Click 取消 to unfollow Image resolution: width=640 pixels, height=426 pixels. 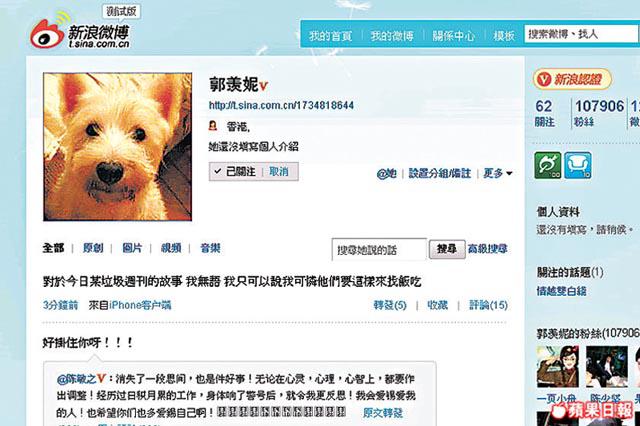279,172
